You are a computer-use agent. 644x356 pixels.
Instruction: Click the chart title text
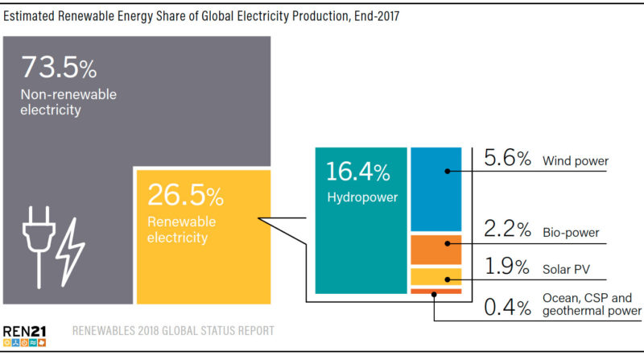coord(201,16)
